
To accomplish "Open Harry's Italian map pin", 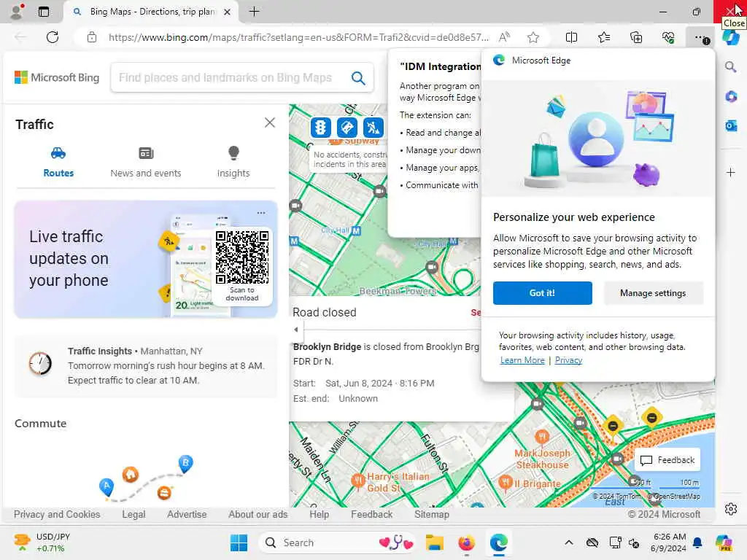I will 357,481.
